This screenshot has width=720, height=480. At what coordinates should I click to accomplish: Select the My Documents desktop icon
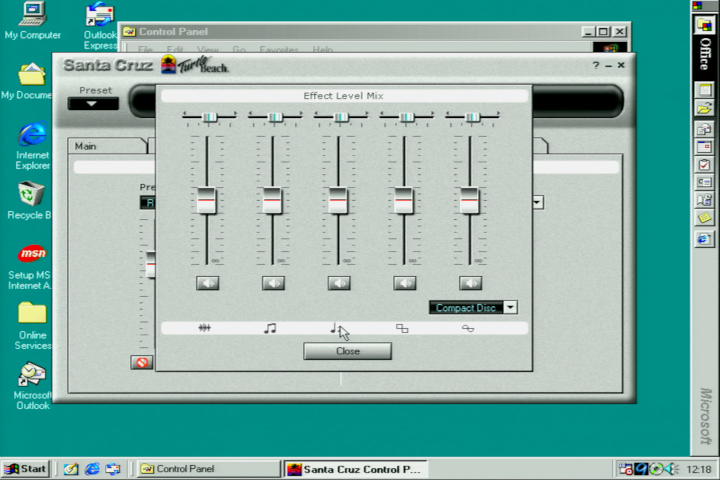click(28, 81)
